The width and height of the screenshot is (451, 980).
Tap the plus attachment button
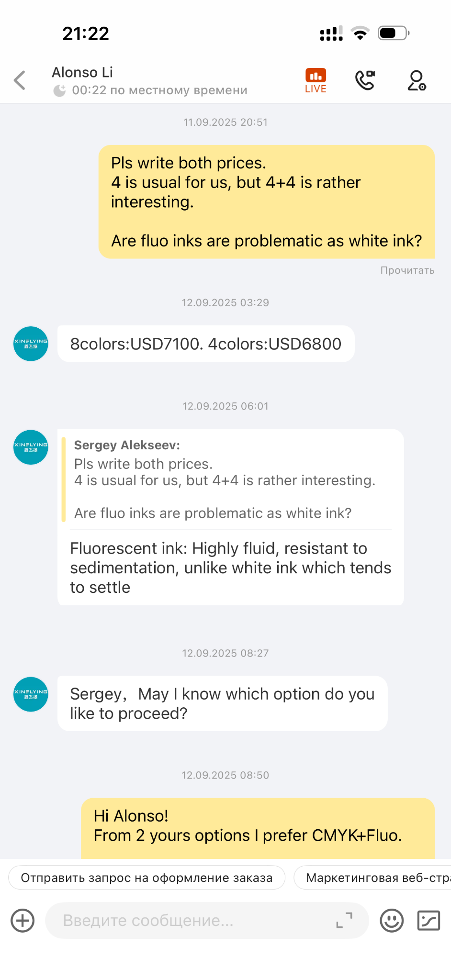23,920
